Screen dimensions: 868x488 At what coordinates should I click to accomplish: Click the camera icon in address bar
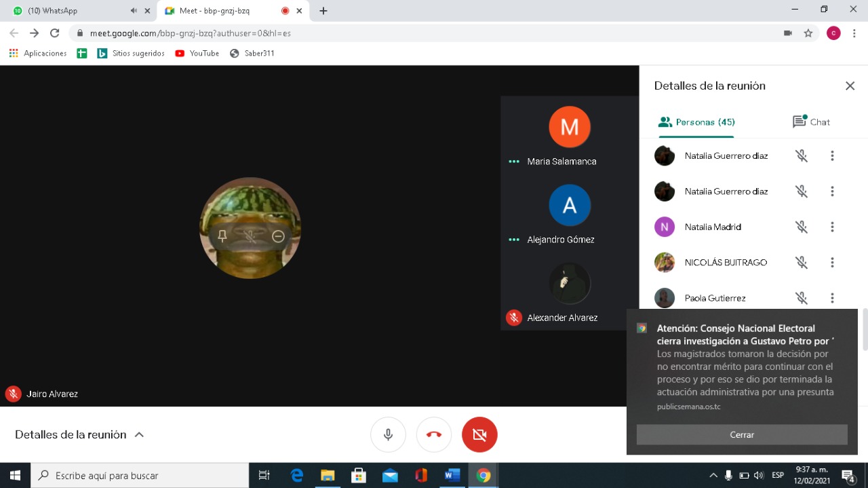click(787, 33)
